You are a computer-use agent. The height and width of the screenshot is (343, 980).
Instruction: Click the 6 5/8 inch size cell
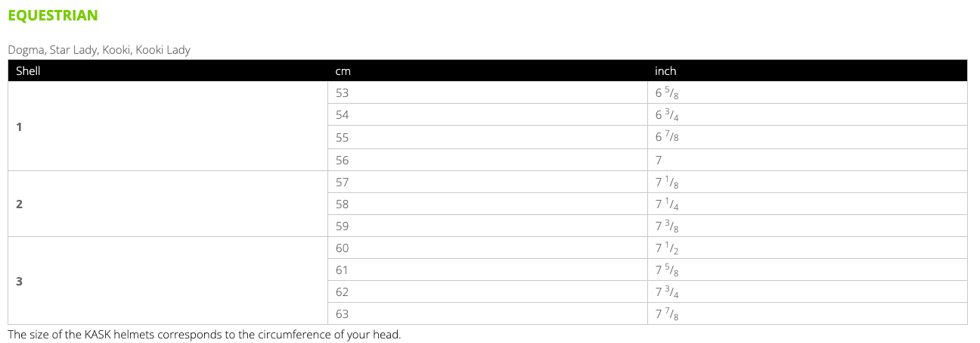[671, 94]
